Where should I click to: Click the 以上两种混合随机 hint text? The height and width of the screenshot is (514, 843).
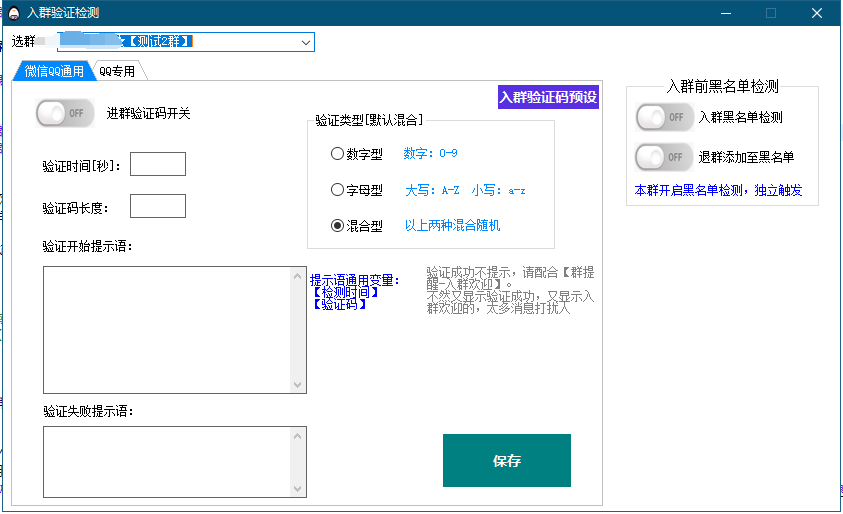coord(452,225)
